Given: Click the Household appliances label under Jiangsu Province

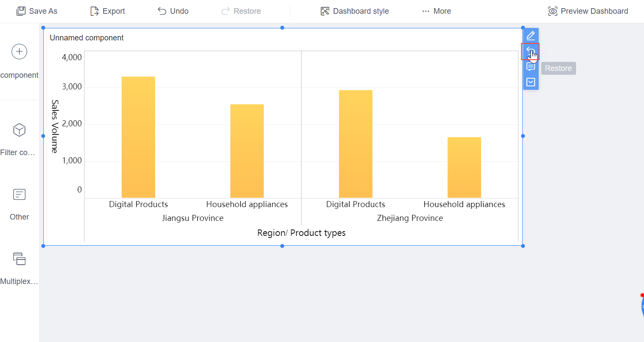Looking at the screenshot, I should (x=247, y=205).
